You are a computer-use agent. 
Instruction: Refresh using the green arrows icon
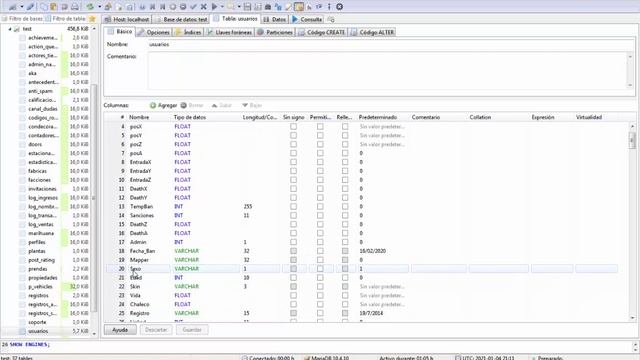click(90, 7)
